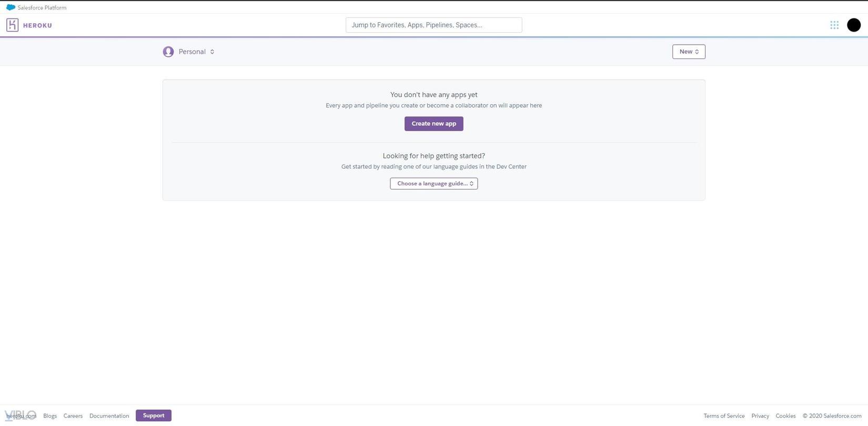Open the Privacy footer link
The image size is (868, 426).
[760, 416]
